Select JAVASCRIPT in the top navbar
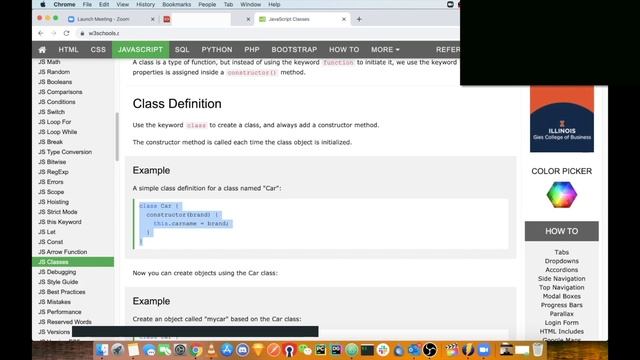This screenshot has width=640, height=360. (x=140, y=49)
